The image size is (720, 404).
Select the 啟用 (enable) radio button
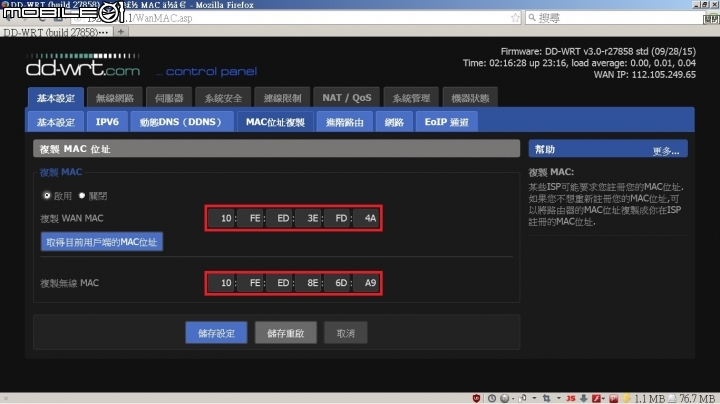47,196
